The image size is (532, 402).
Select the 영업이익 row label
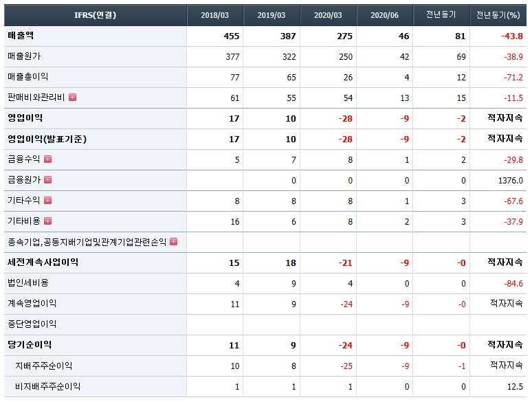pyautogui.click(x=25, y=118)
